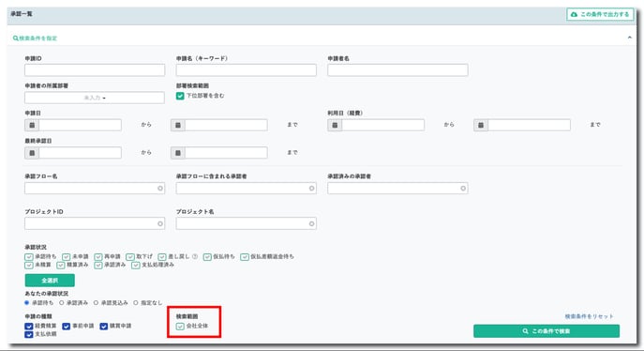Image resolution: width=644 pixels, height=351 pixels.
Task: Toggle the 差し戻し checkbox
Action: point(162,257)
